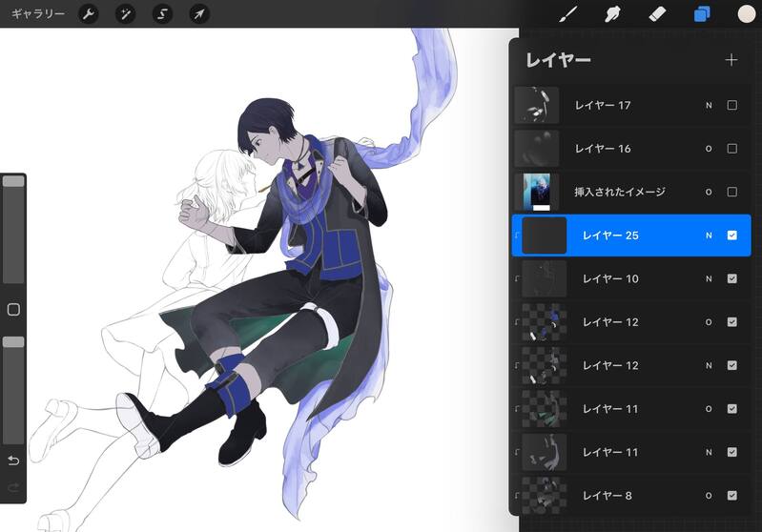Expand blend mode N on レイヤー 25
The image size is (762, 532).
(x=709, y=235)
